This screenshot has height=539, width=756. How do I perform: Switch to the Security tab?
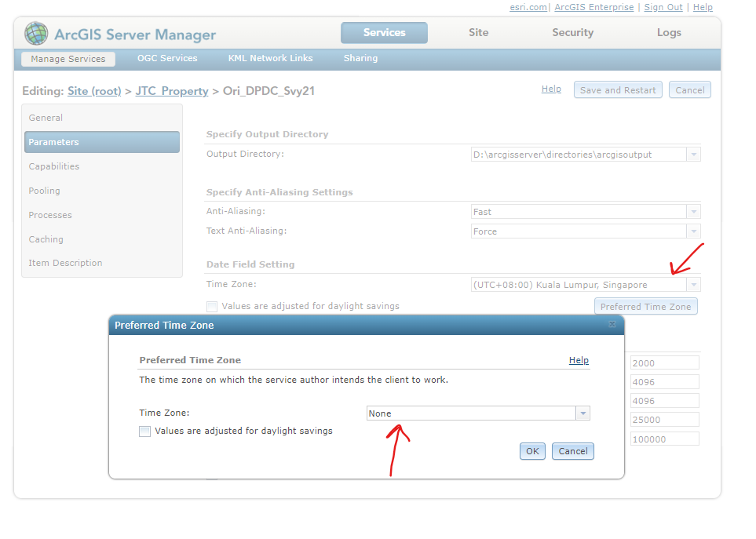click(572, 32)
